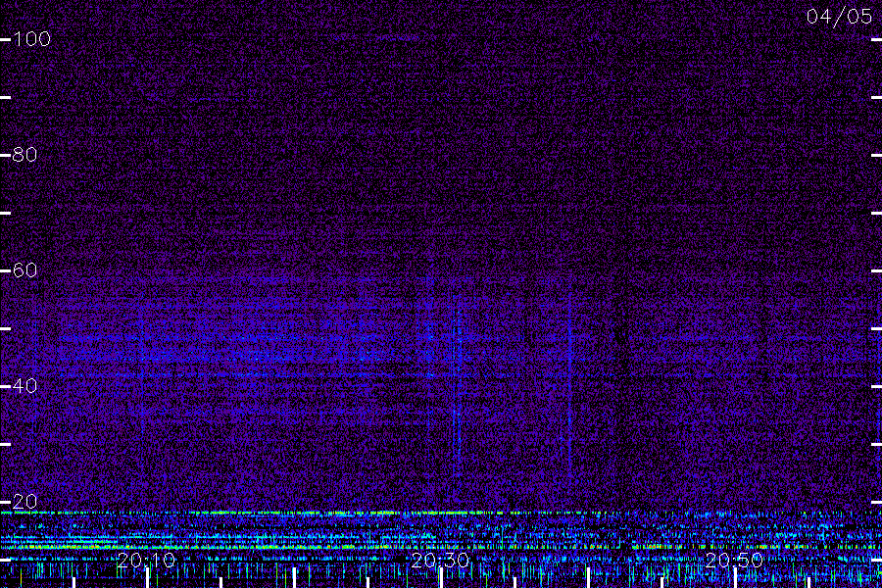The image size is (882, 588).
Task: Click the 20 frequency axis label
Action: click(x=24, y=502)
